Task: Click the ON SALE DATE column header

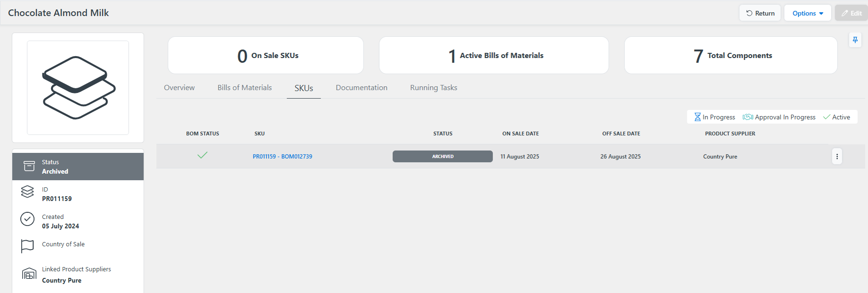Action: click(x=520, y=134)
